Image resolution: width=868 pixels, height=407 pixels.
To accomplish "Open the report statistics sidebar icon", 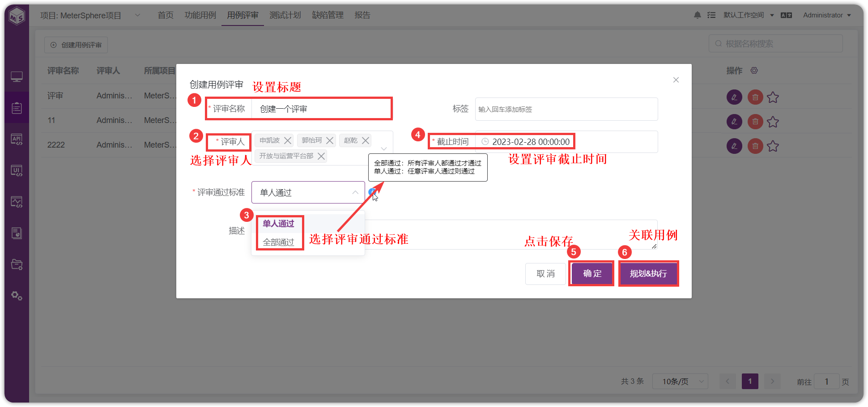I will tap(17, 233).
